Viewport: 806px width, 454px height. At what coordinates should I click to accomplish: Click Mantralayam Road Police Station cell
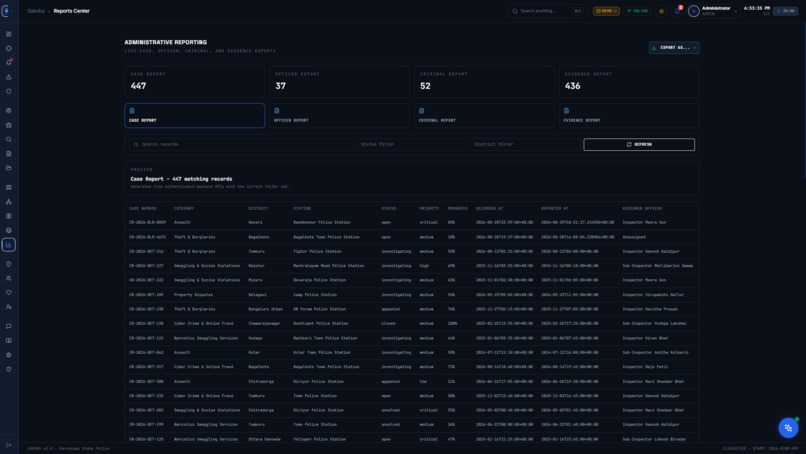[x=328, y=266]
